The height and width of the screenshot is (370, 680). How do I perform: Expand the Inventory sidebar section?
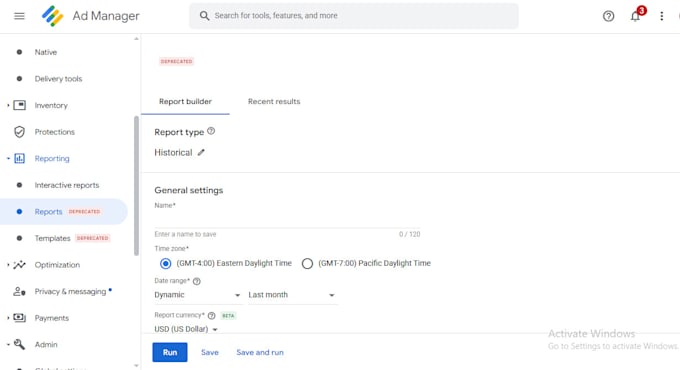coord(8,105)
